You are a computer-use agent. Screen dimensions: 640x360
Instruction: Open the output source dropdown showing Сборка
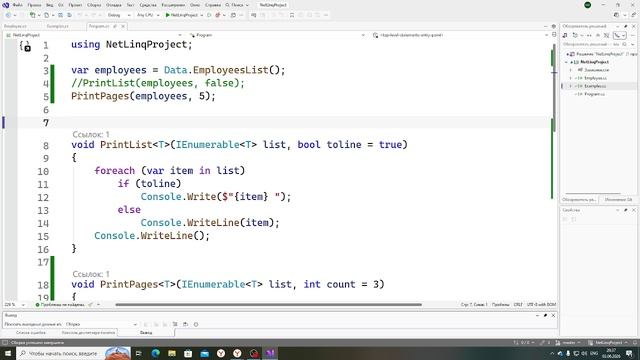101,324
